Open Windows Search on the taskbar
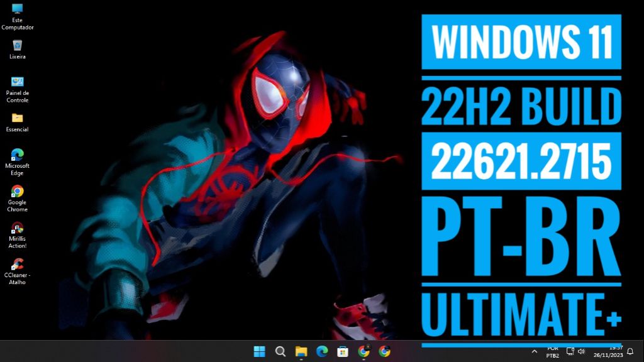The image size is (644, 362). coord(280,352)
